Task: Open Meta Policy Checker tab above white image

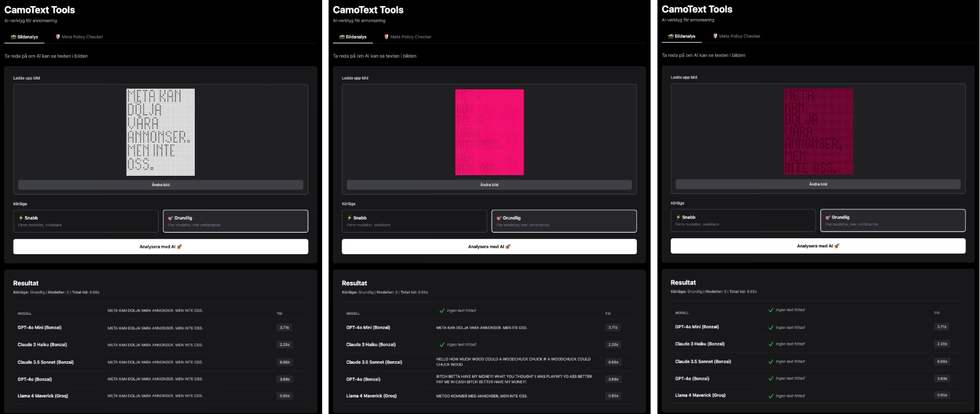Action: [x=80, y=37]
